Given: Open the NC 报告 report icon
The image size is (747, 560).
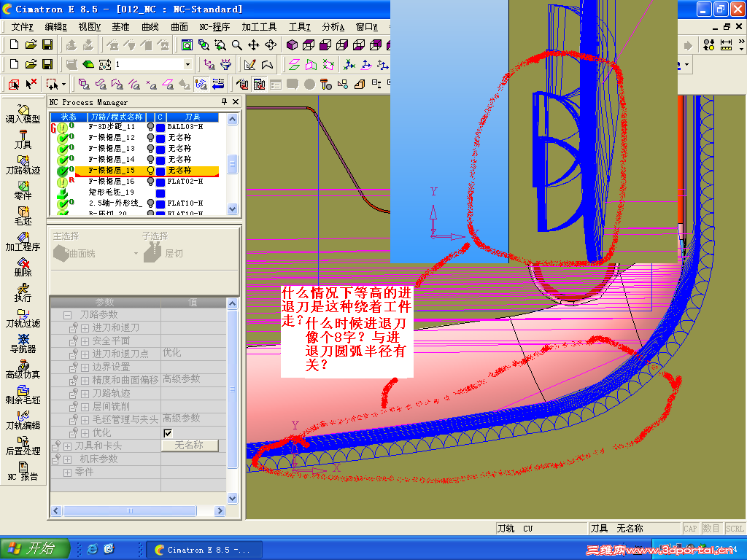Looking at the screenshot, I should pyautogui.click(x=23, y=472).
